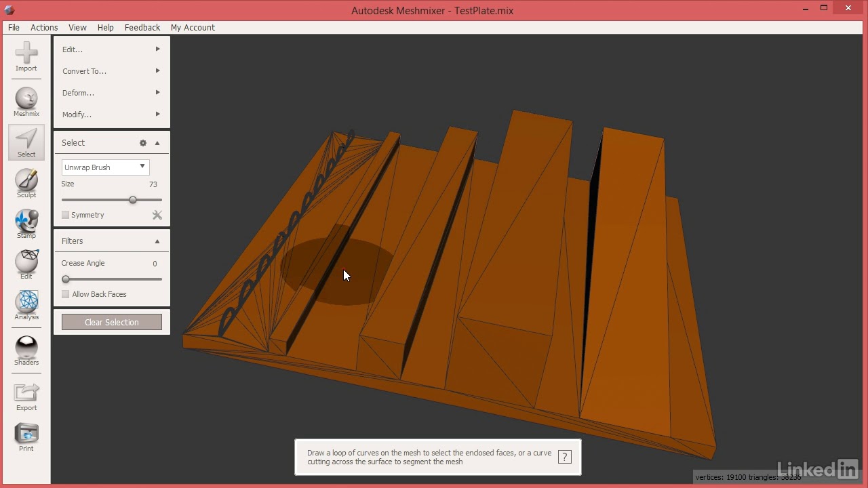This screenshot has height=488, width=868.
Task: Open the Edit tool in sidebar
Action: click(x=26, y=265)
